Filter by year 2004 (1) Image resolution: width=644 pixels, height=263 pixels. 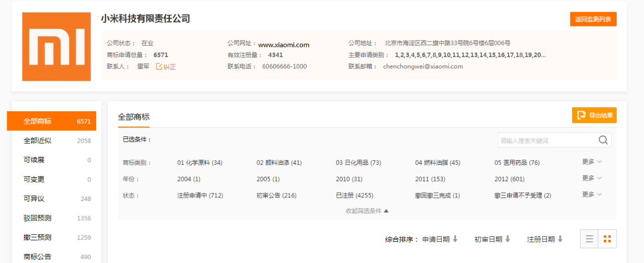(189, 179)
